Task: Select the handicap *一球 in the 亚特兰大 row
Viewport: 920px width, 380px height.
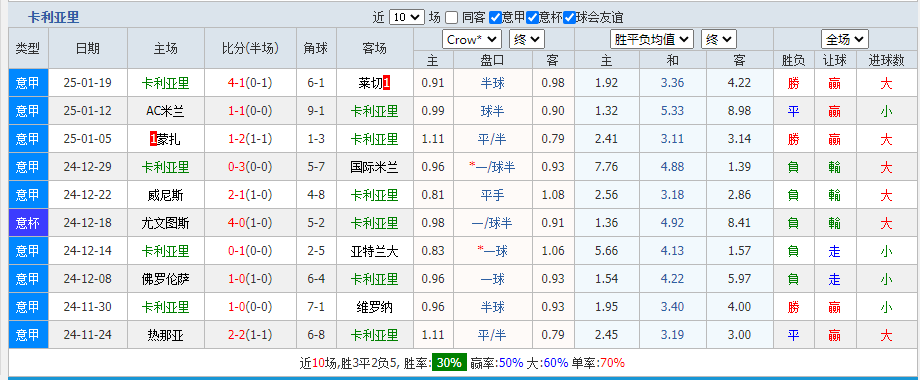Action: coord(492,251)
